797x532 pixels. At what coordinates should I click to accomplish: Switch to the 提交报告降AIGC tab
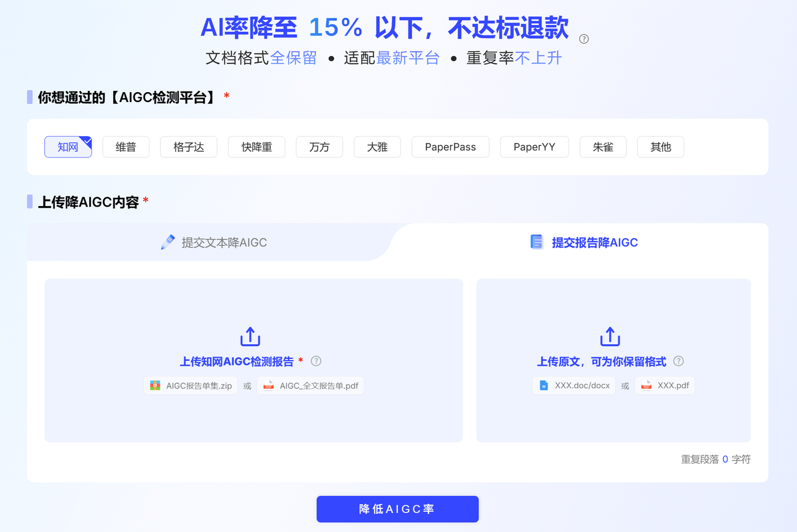pos(584,242)
